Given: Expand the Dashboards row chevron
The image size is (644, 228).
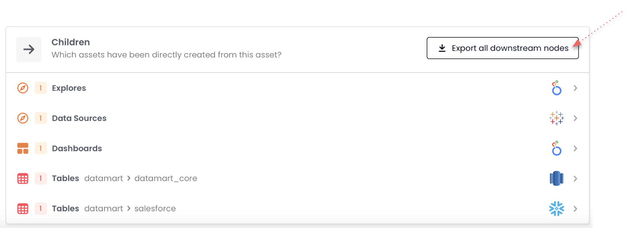Looking at the screenshot, I should tap(575, 148).
